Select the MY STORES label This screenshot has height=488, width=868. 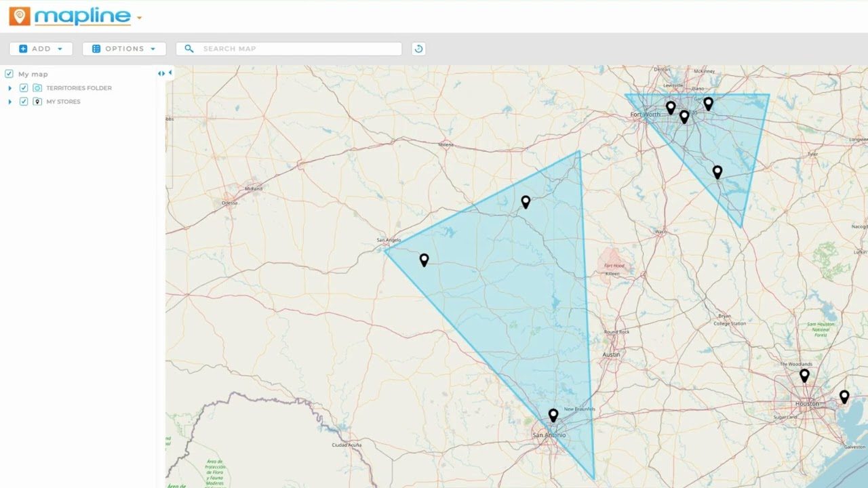(63, 102)
